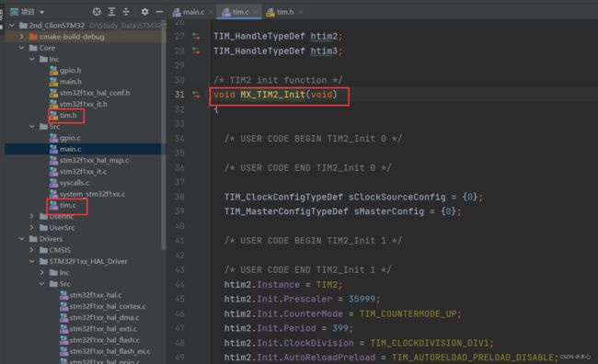Click sMasterConfig variable on line 39
The height and width of the screenshot is (364, 598).
click(x=389, y=211)
